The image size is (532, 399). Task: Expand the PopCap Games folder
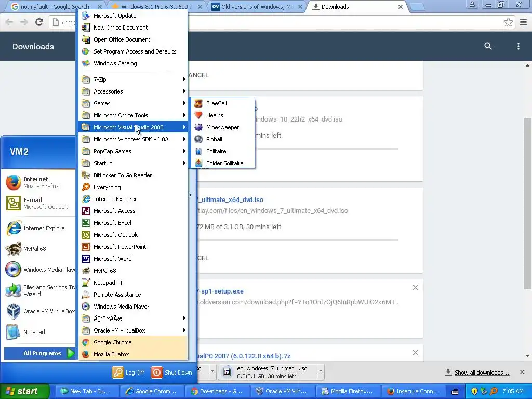(x=133, y=151)
